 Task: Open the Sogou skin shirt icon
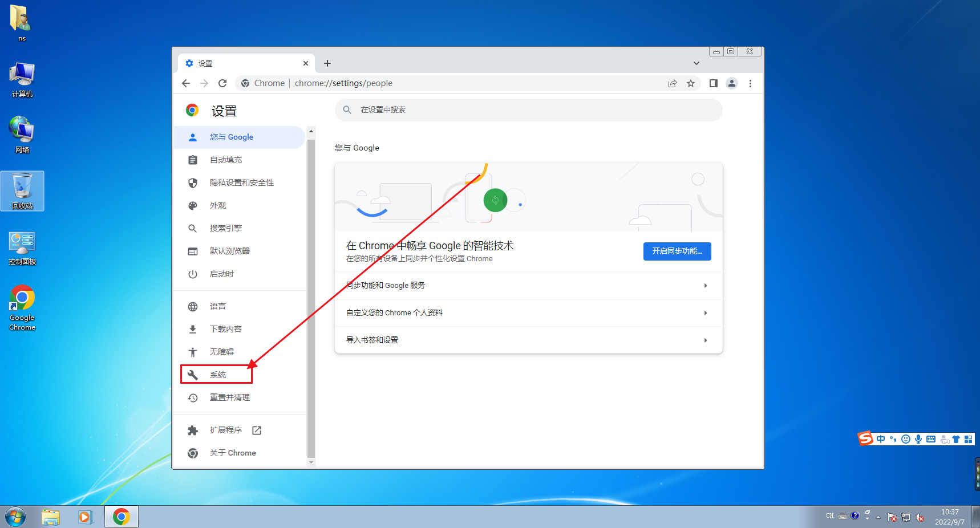pos(956,439)
